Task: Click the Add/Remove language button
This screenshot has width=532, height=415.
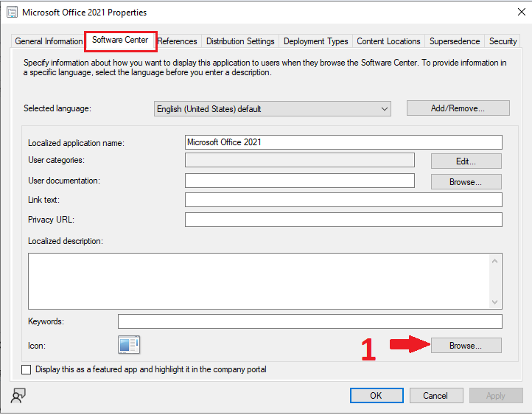Action: point(458,108)
